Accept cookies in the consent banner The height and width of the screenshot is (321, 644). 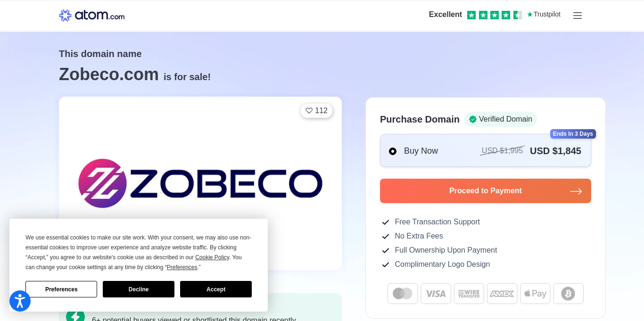[215, 289]
